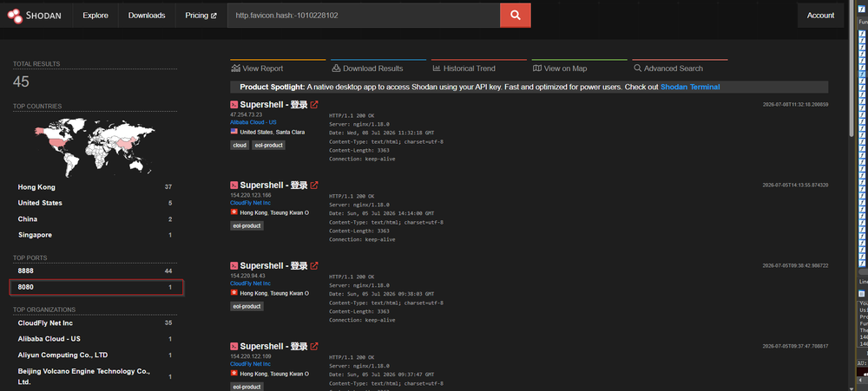Open the Account menu
Viewport: 868px width, 391px height.
coord(820,16)
